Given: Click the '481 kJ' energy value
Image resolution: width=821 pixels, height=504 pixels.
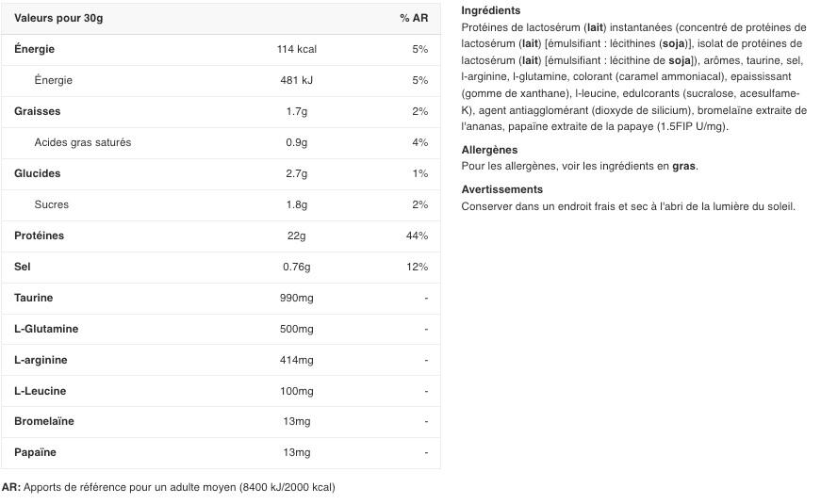Looking at the screenshot, I should [x=297, y=80].
